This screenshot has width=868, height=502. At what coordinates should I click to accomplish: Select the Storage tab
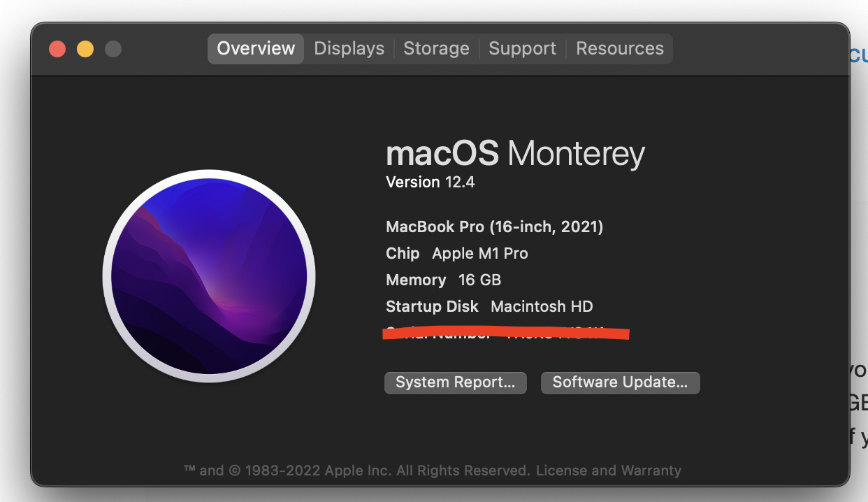click(x=436, y=48)
